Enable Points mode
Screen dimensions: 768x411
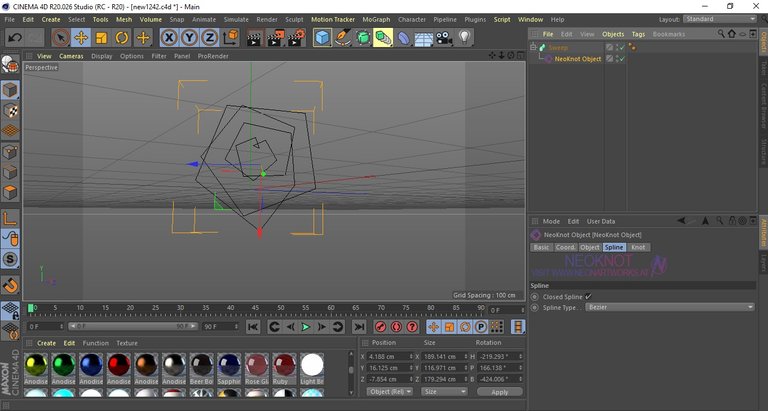(x=10, y=152)
